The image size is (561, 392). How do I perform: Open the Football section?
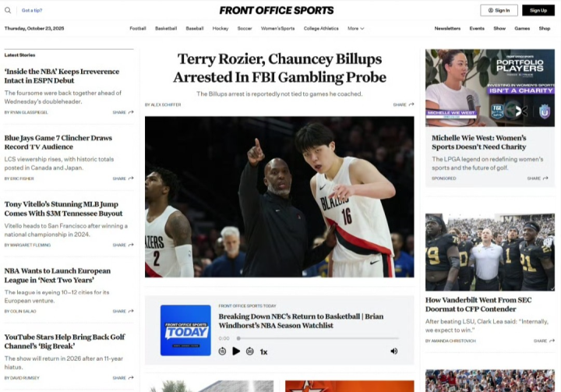[138, 28]
